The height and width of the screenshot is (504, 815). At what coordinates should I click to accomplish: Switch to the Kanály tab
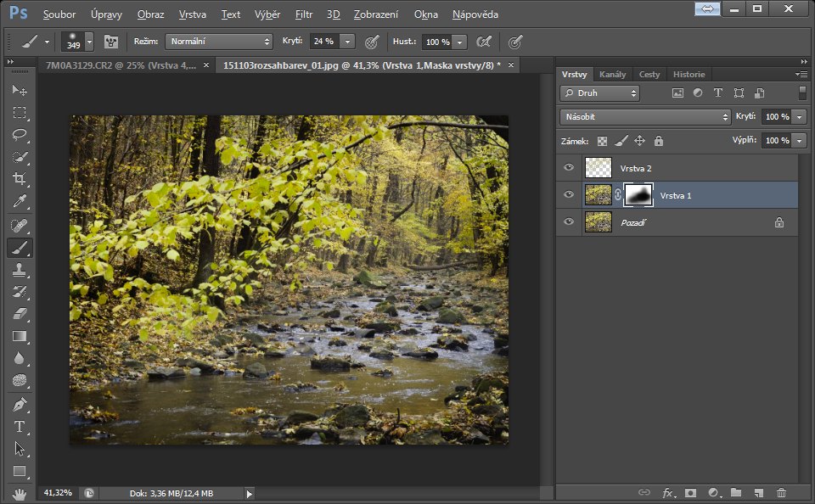click(612, 74)
